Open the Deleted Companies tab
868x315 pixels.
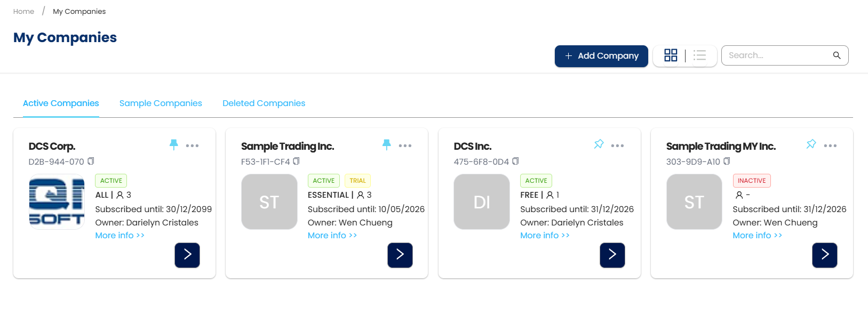pos(264,103)
